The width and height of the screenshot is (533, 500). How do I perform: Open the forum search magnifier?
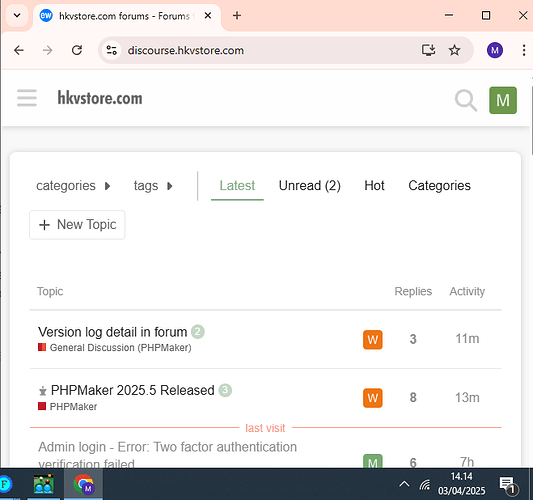pos(466,100)
